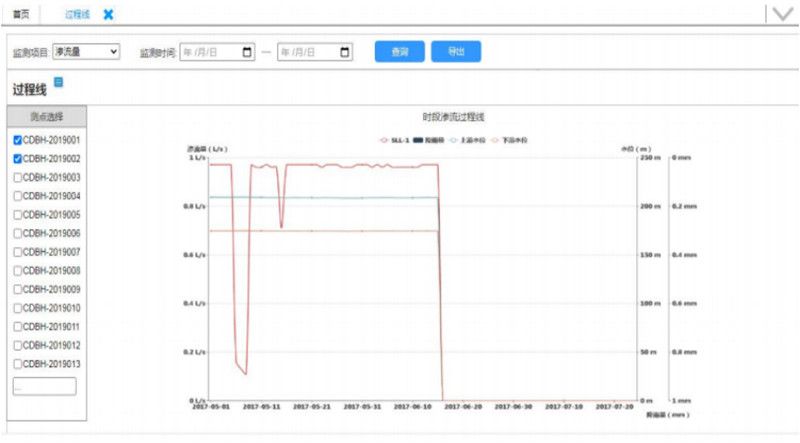
Task: Switch to the 首页 tab
Action: tap(21, 15)
